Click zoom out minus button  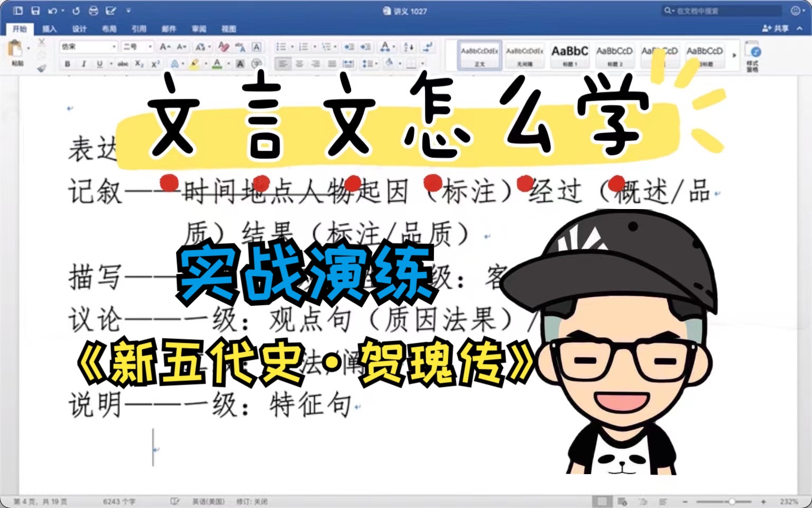685,501
